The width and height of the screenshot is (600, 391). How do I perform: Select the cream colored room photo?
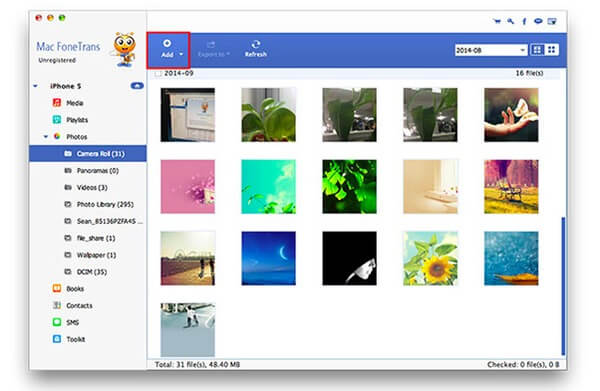[x=430, y=186]
